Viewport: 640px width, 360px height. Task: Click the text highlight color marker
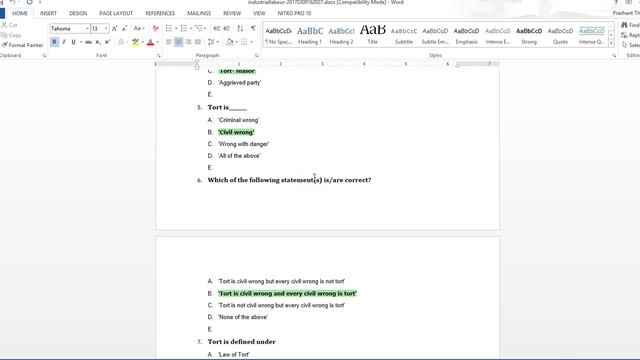[135, 42]
